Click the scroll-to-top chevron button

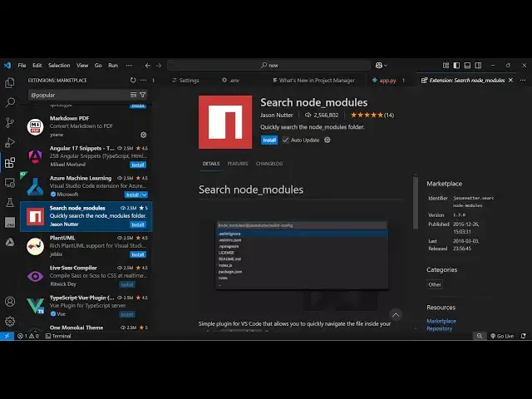click(396, 315)
